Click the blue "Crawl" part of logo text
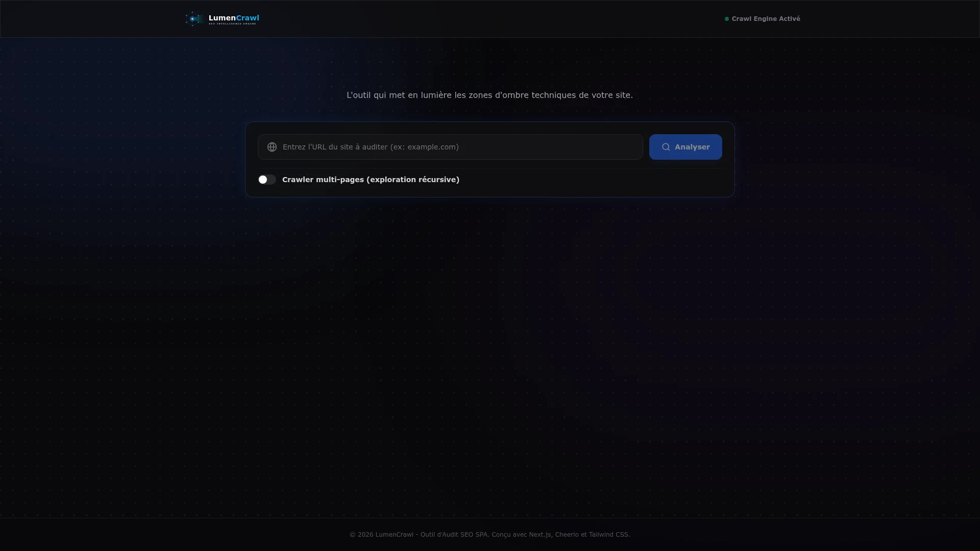Viewport: 980px width, 551px height. [x=248, y=18]
